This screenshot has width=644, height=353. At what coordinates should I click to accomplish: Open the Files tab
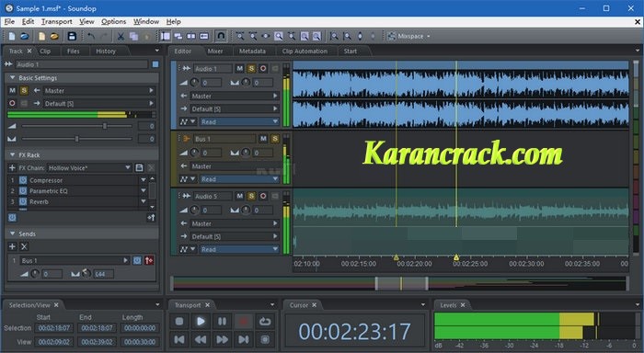click(73, 51)
